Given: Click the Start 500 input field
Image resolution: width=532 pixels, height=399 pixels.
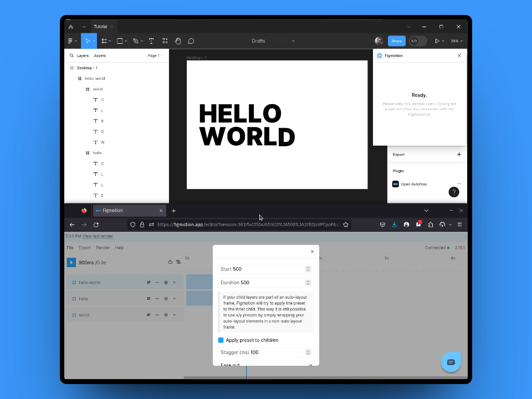Looking at the screenshot, I should tap(265, 269).
